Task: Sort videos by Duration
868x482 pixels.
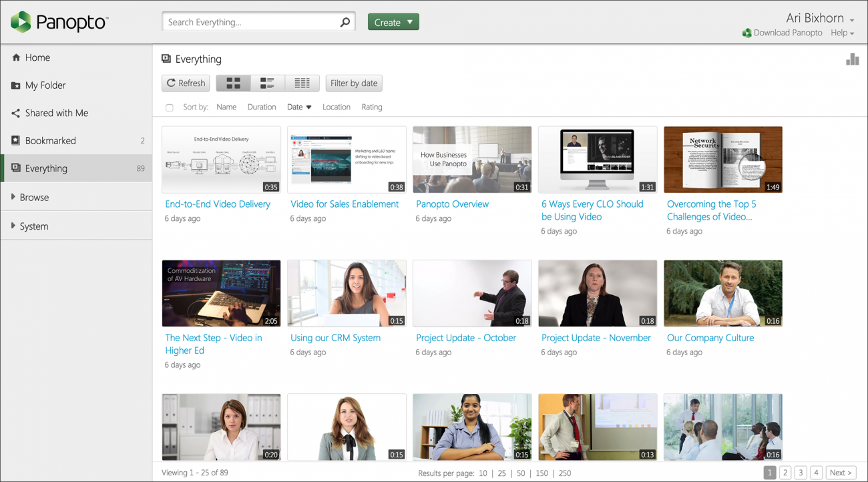Action: [262, 107]
